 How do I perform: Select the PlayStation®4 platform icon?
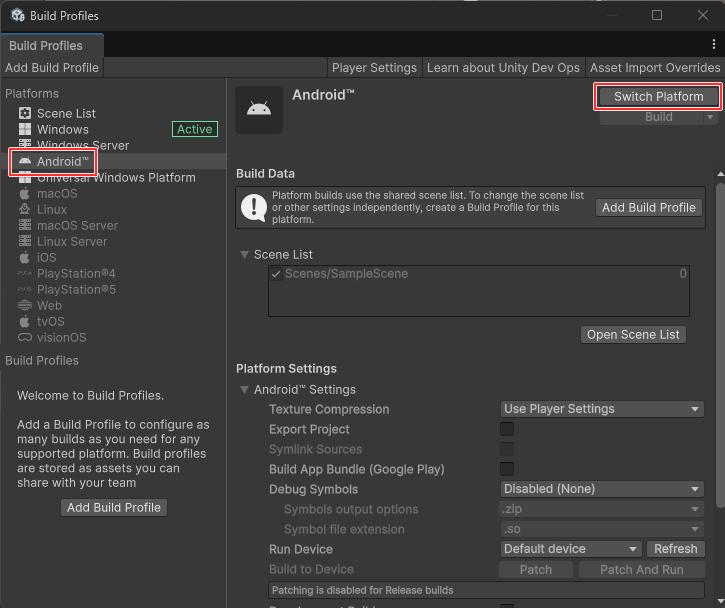click(x=26, y=273)
